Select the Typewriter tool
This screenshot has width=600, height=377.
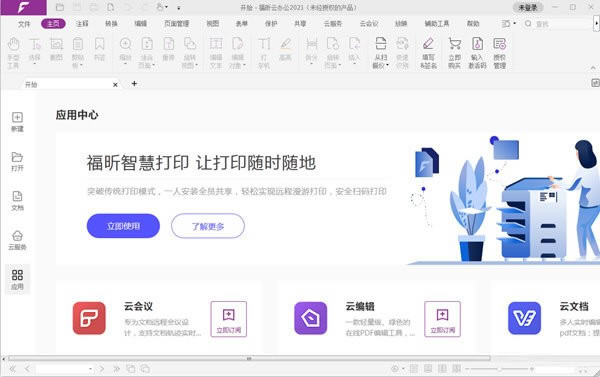(x=264, y=53)
